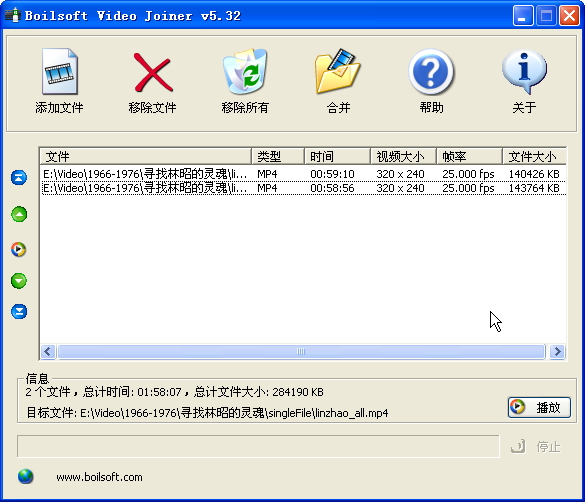Screen dimensions: 585x502
Task: Sort by the 时间 column header
Action: tap(337, 156)
